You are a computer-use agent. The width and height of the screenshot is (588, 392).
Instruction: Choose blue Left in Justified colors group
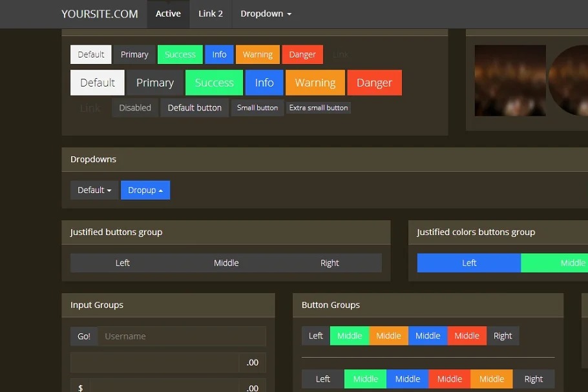(469, 263)
